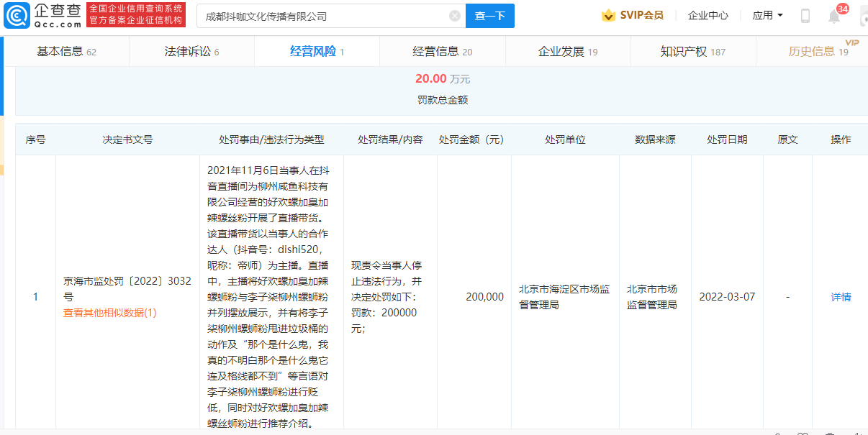The height and width of the screenshot is (435, 868).
Task: Click the 序号 column header
Action: click(x=35, y=139)
